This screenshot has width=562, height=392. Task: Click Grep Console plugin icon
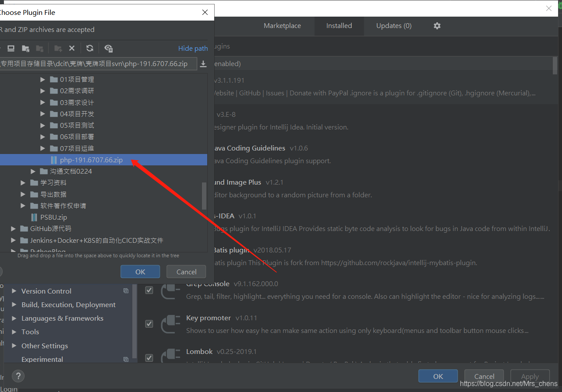point(170,290)
